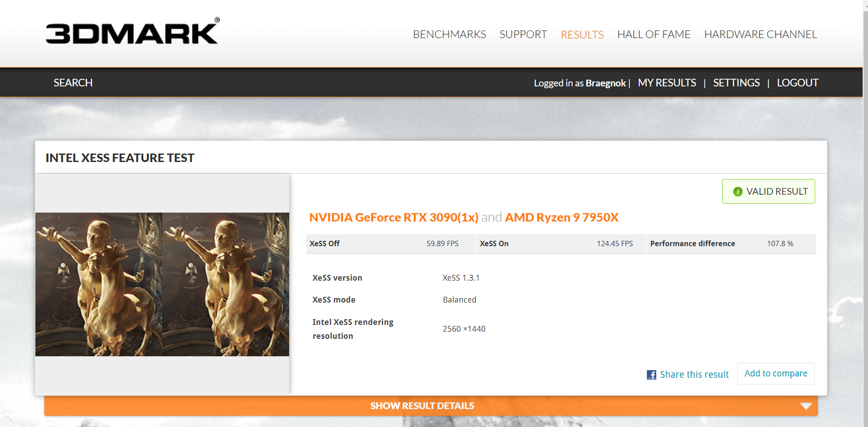Click the Valid Result button
Image resolution: width=868 pixels, height=427 pixels.
768,192
